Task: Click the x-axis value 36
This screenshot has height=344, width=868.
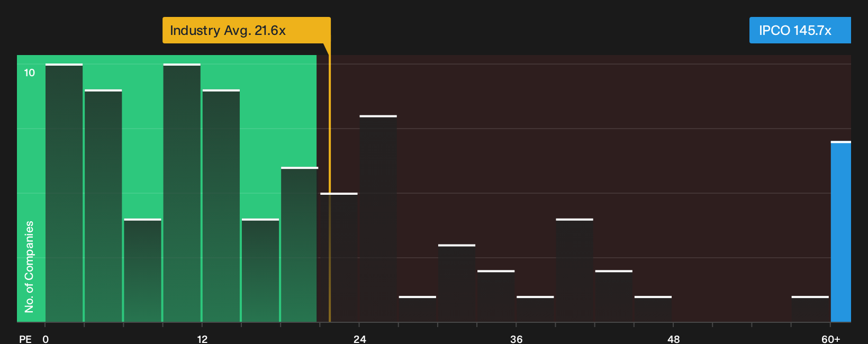Action: click(x=517, y=339)
